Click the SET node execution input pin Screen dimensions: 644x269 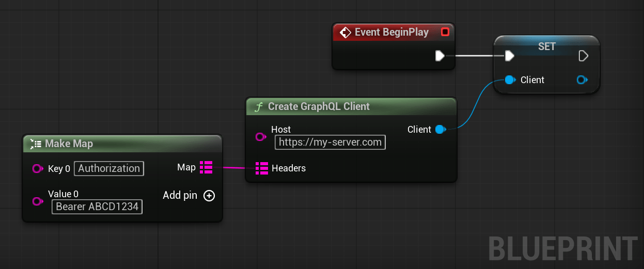[x=509, y=56]
